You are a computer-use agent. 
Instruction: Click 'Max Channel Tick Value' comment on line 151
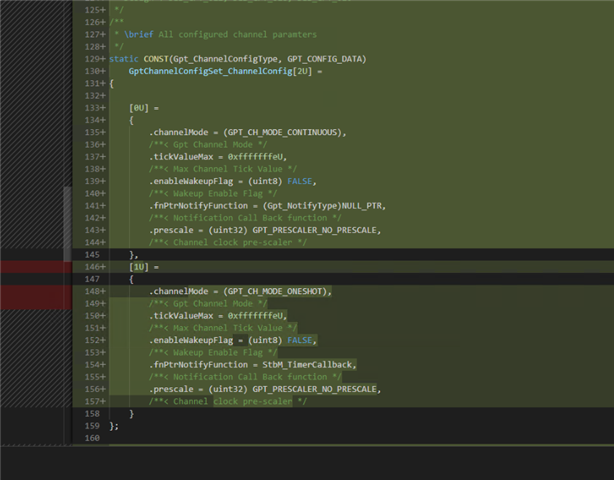(x=228, y=328)
